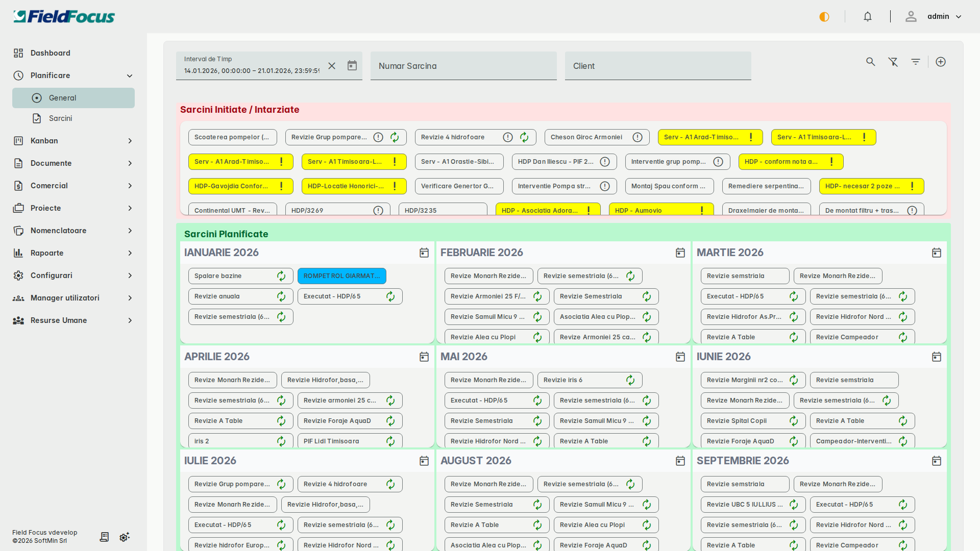This screenshot has height=551, width=980.
Task: Click the changelog icon near footer
Action: (104, 537)
